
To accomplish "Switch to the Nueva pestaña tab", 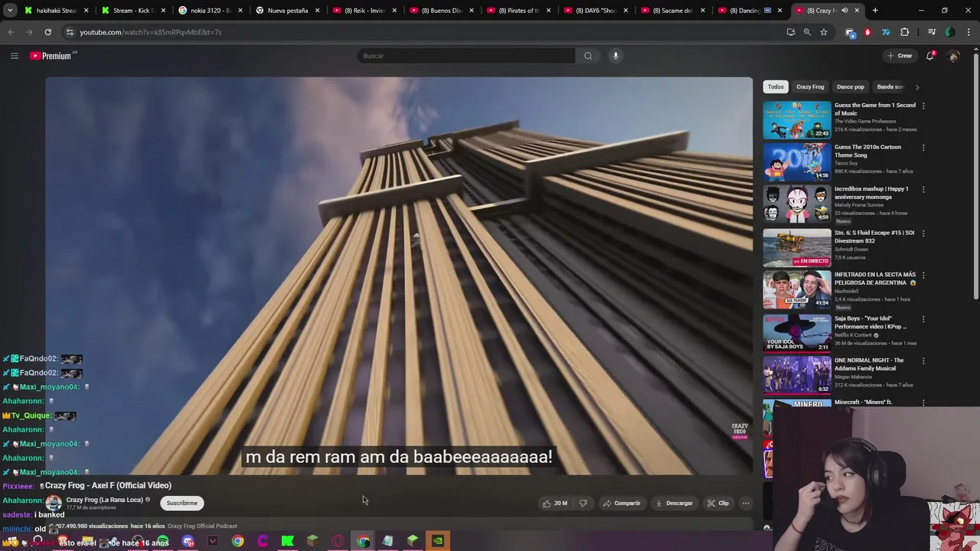I will coord(287,11).
